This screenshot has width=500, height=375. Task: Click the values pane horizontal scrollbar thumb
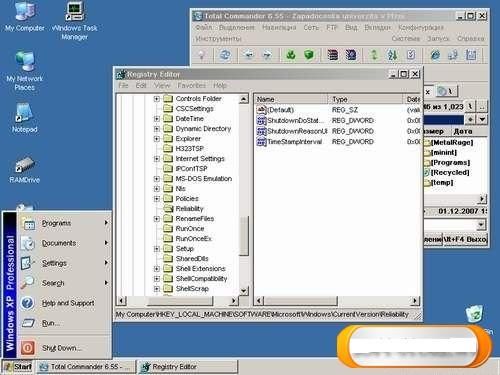point(301,301)
